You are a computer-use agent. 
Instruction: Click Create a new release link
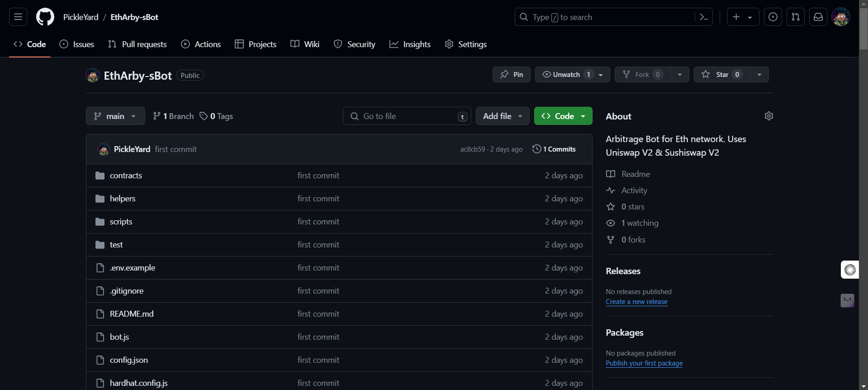pos(636,302)
